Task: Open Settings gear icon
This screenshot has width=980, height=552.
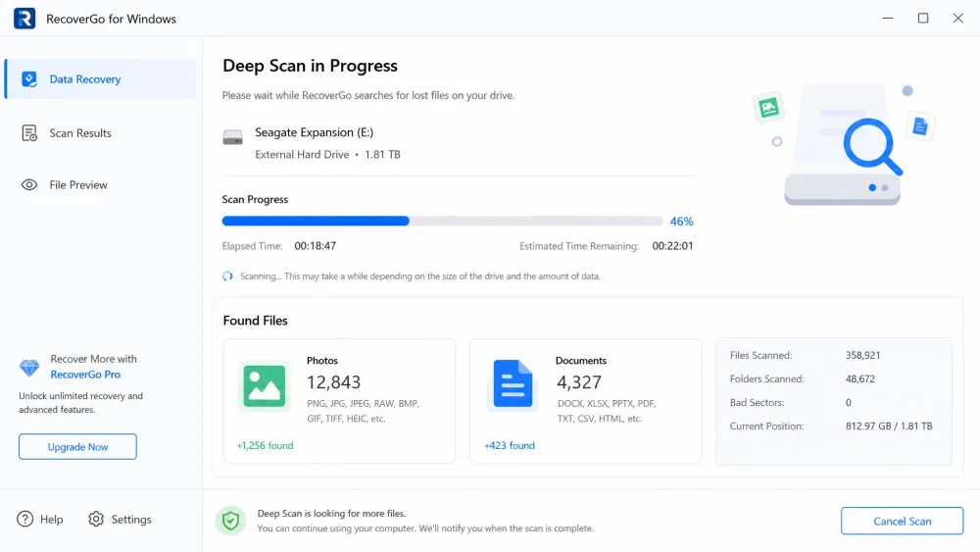Action: pos(96,519)
